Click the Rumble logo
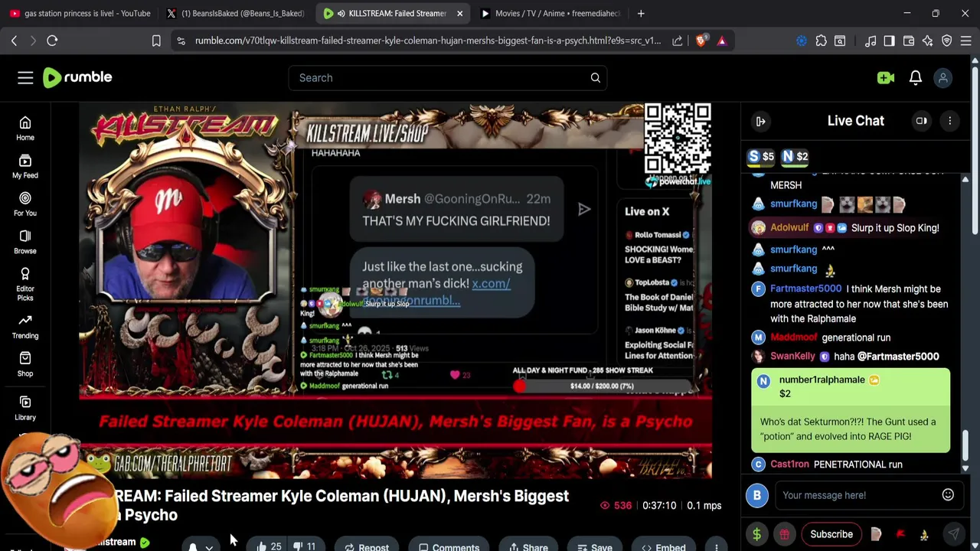 click(x=77, y=77)
